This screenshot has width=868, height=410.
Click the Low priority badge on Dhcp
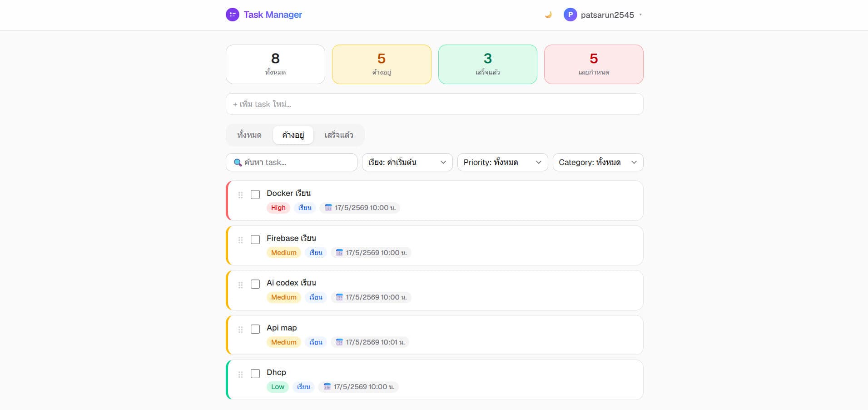point(278,387)
